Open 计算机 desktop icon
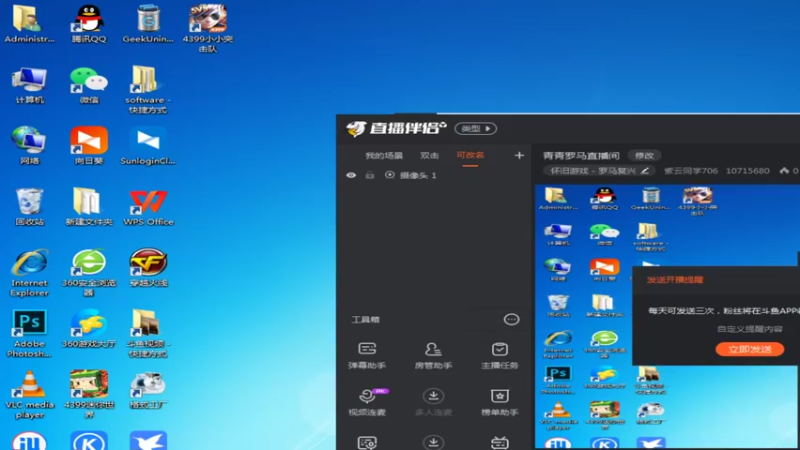This screenshot has height=450, width=800. (x=29, y=85)
